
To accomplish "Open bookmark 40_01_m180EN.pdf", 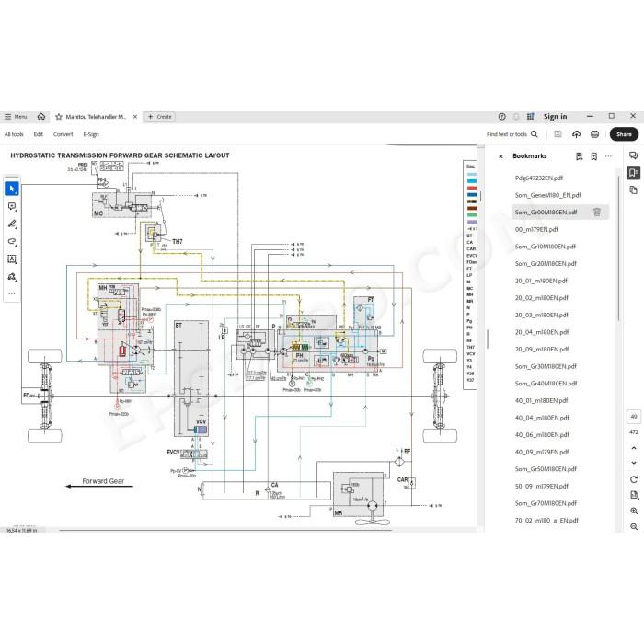I will point(541,400).
